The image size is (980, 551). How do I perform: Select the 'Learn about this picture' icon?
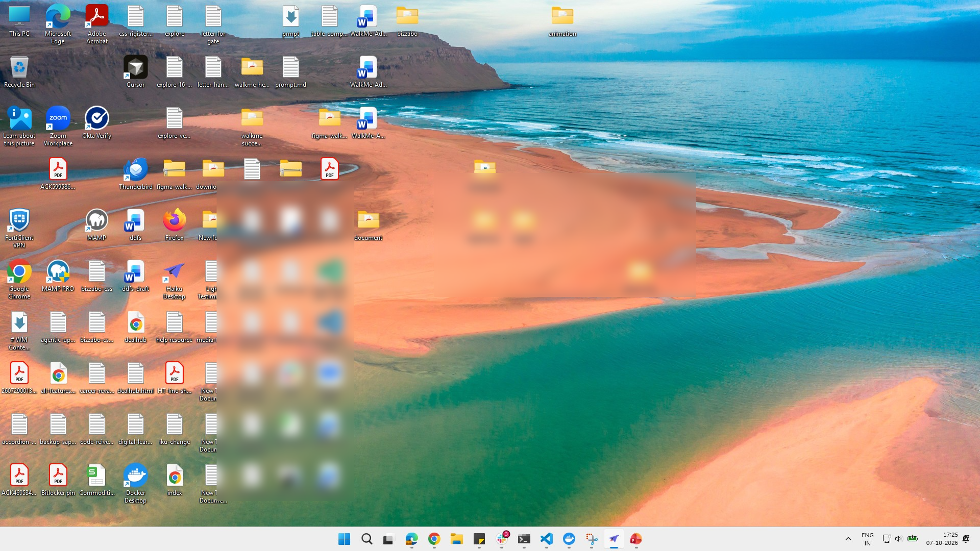click(x=19, y=127)
